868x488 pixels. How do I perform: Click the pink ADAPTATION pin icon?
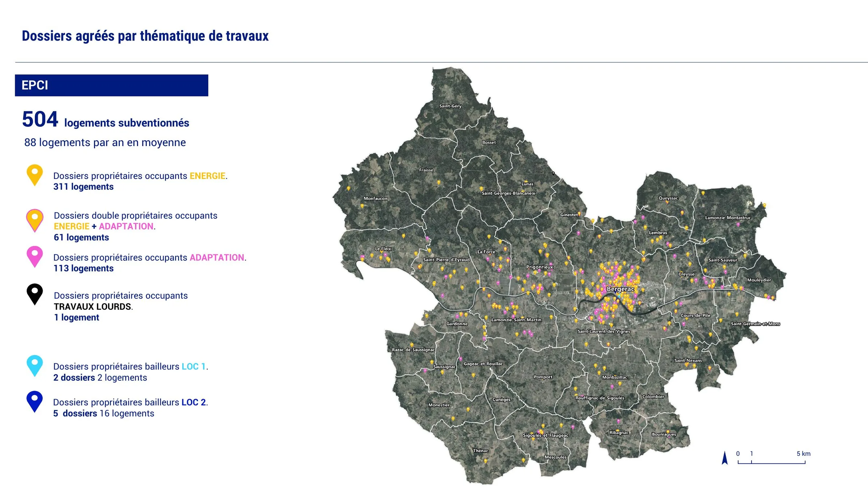coord(35,257)
